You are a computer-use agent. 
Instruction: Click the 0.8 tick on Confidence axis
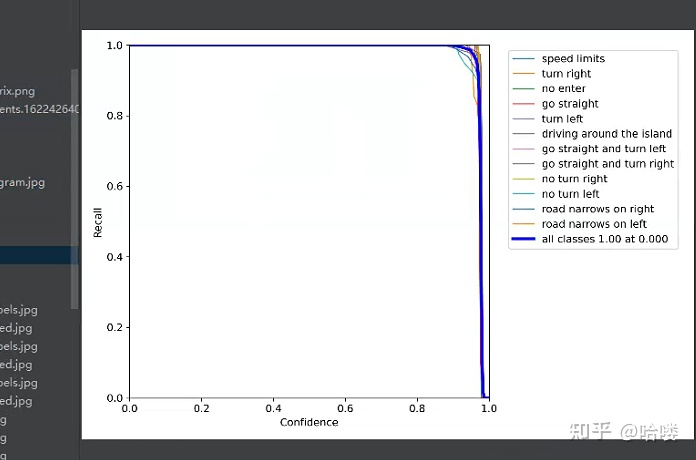point(417,408)
